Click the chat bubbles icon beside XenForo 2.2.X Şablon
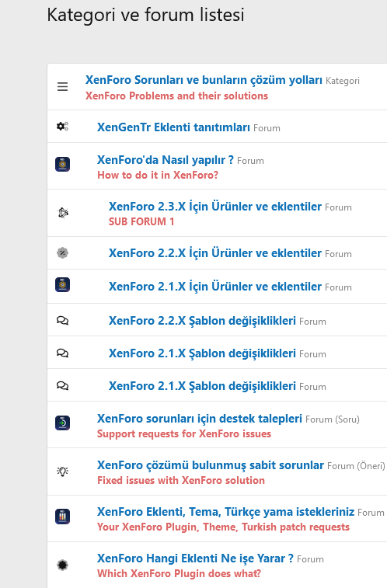This screenshot has width=387, height=588. click(x=63, y=321)
